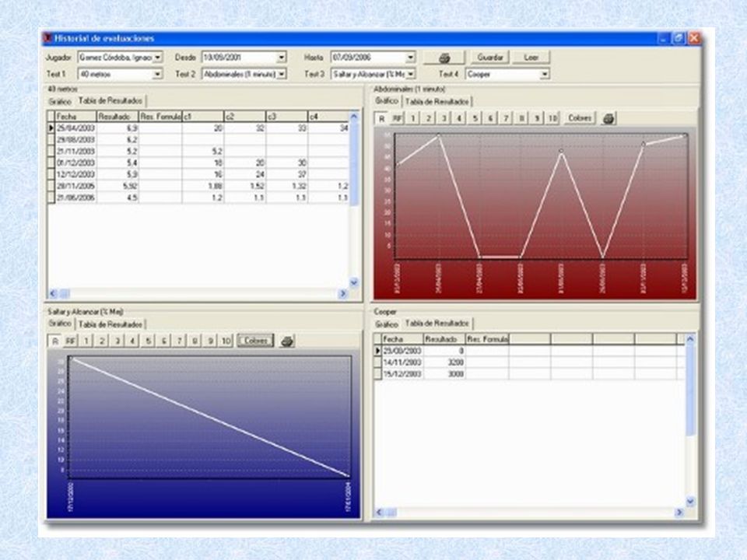Click the c1 column header in the 40 metros table

203,117
